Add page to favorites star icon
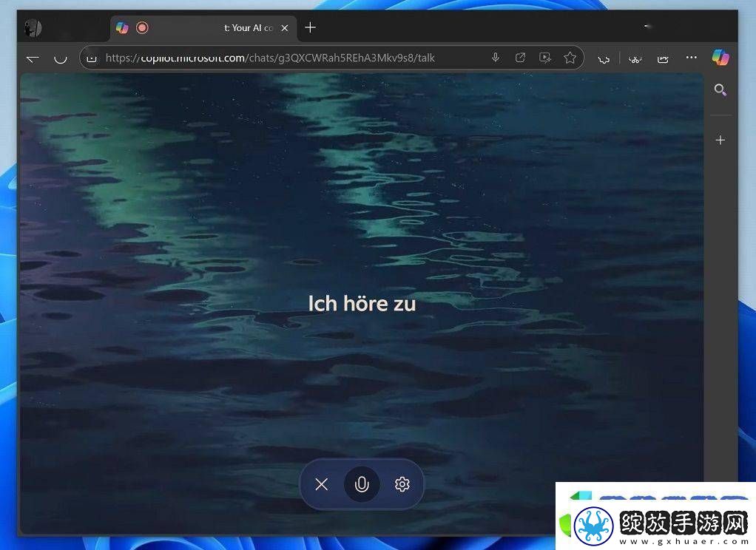 pyautogui.click(x=570, y=58)
